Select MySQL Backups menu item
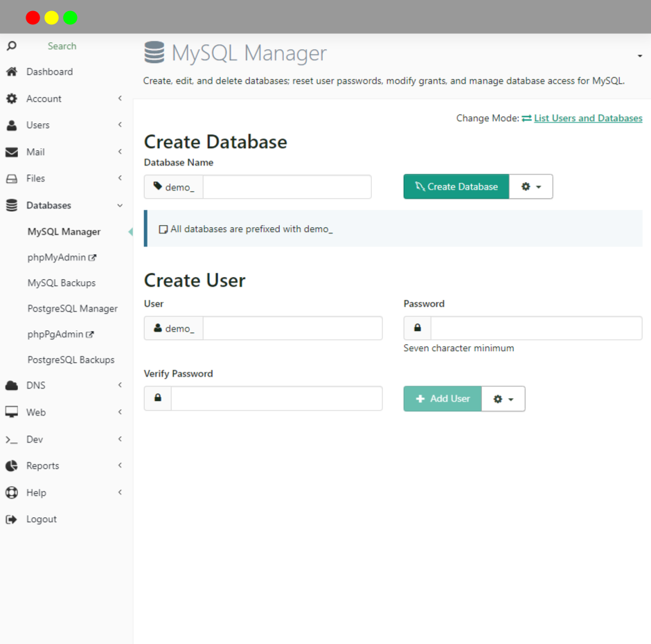Screen dimensions: 651x644 click(x=62, y=283)
